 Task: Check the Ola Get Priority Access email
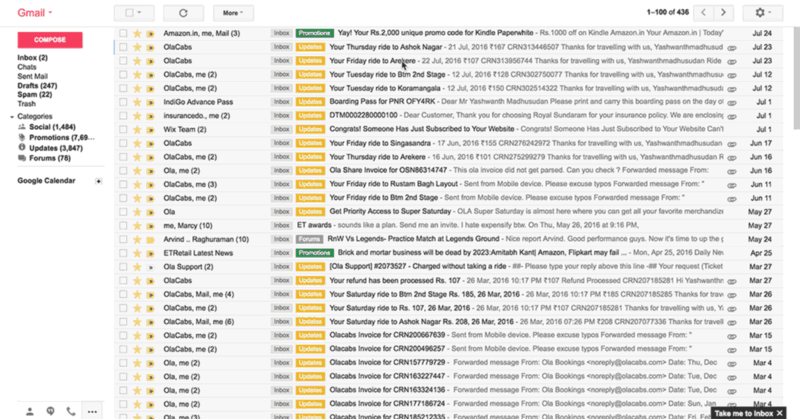pos(123,212)
